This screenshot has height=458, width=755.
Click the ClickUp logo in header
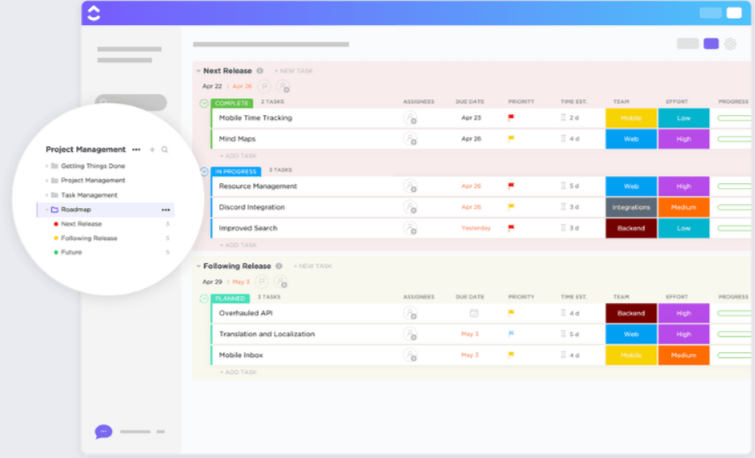pos(93,13)
